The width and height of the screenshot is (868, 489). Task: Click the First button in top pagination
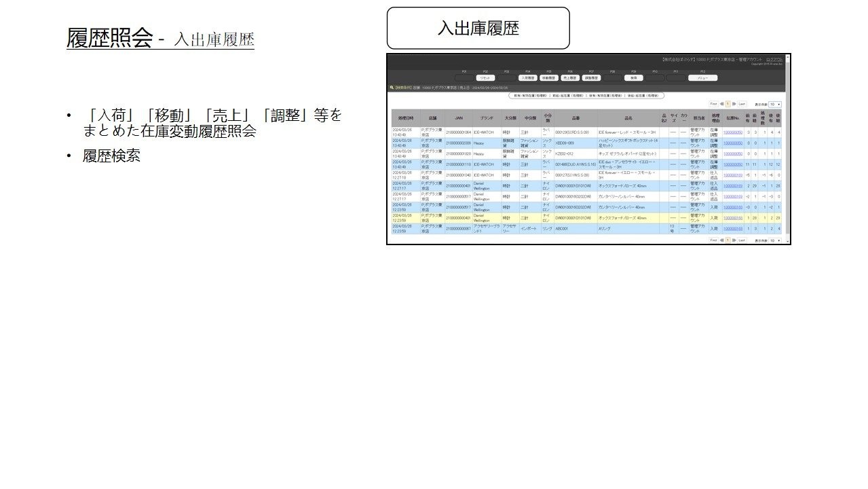(x=713, y=104)
